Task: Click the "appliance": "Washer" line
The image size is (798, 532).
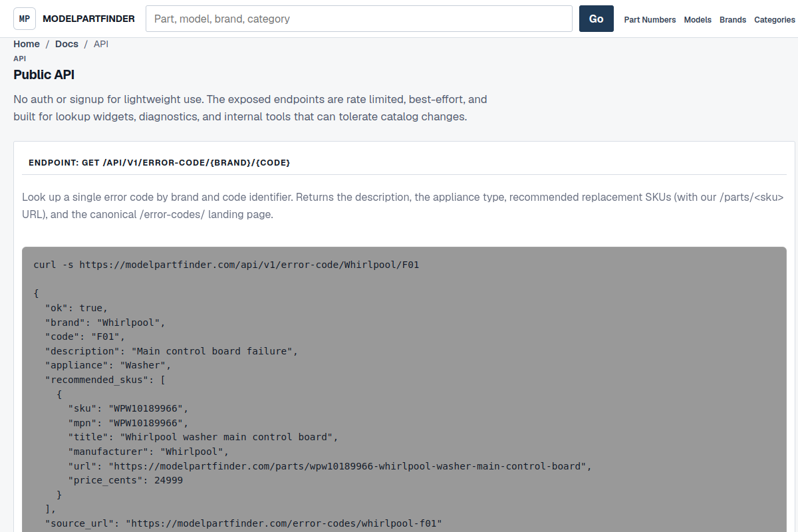Action: (x=108, y=365)
